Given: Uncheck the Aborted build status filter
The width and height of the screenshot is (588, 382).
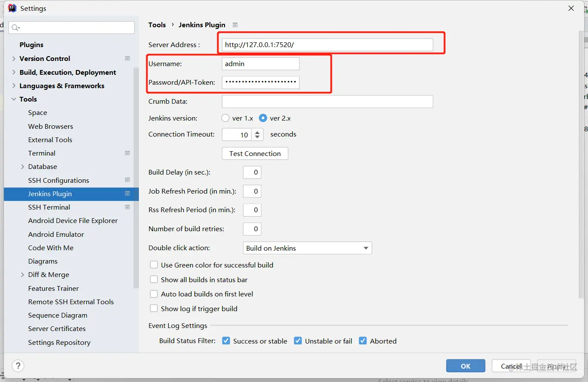Looking at the screenshot, I should tap(363, 341).
